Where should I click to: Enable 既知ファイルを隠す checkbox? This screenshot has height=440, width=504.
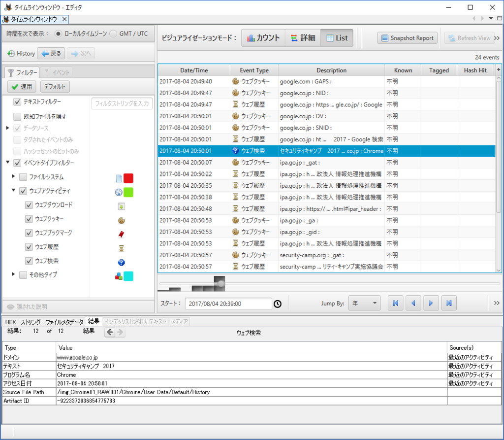coord(17,116)
